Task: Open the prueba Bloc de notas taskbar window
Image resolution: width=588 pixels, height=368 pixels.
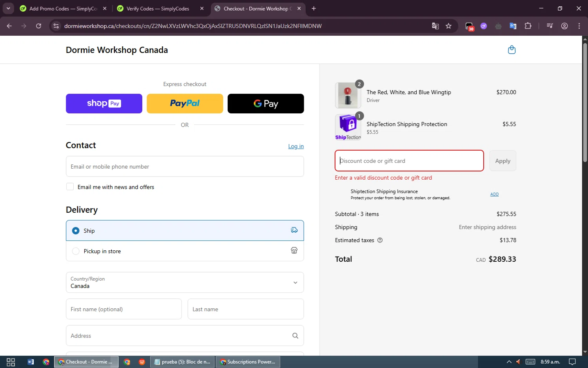Action: pos(182,362)
